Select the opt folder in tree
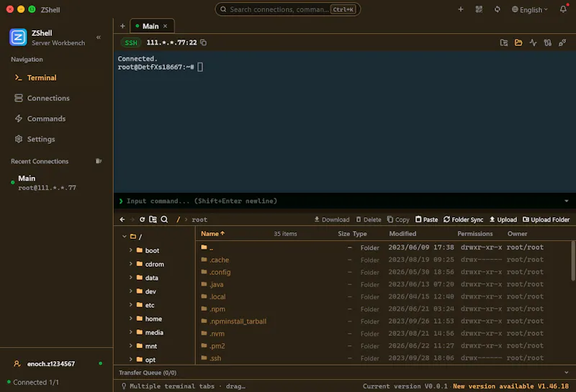The height and width of the screenshot is (392, 576). (x=150, y=360)
